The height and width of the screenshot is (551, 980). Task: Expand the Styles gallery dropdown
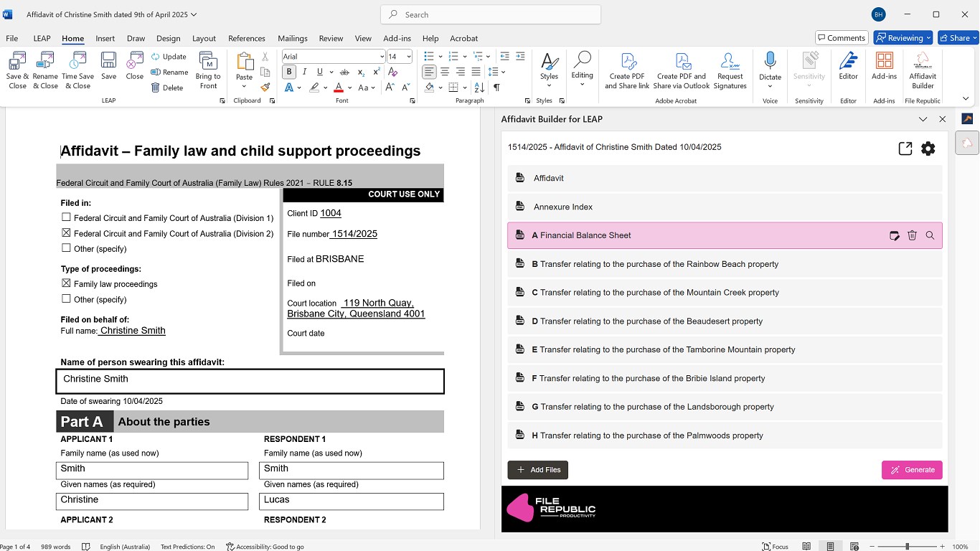549,86
